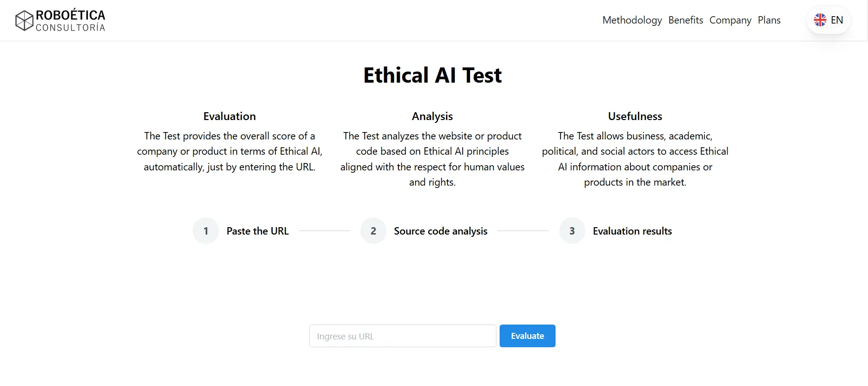Screen dimensions: 868x386
Task: Click the Evaluation column heading
Action: [229, 116]
